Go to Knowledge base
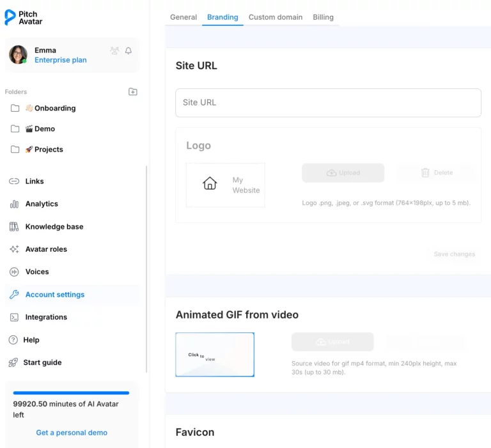This screenshot has width=491, height=448. pos(54,227)
